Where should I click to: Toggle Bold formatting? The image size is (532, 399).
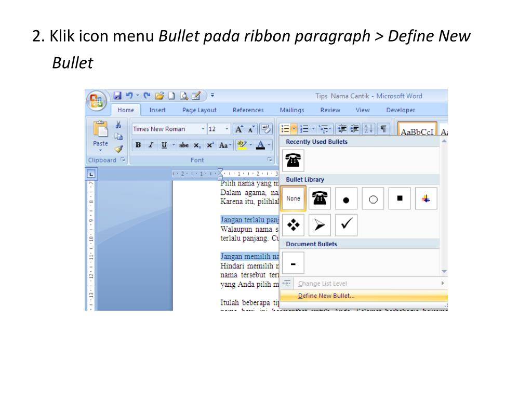(x=138, y=145)
